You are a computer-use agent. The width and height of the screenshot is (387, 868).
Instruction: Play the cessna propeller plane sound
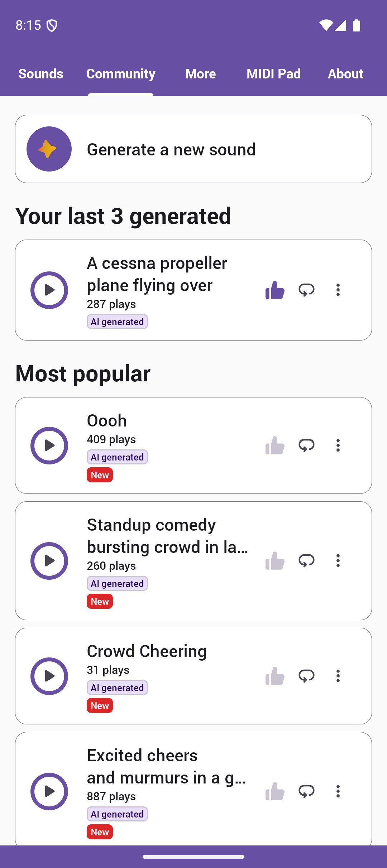point(49,290)
